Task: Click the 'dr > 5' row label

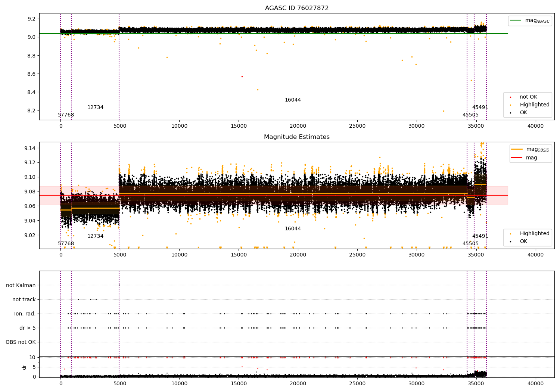Action: (x=28, y=328)
